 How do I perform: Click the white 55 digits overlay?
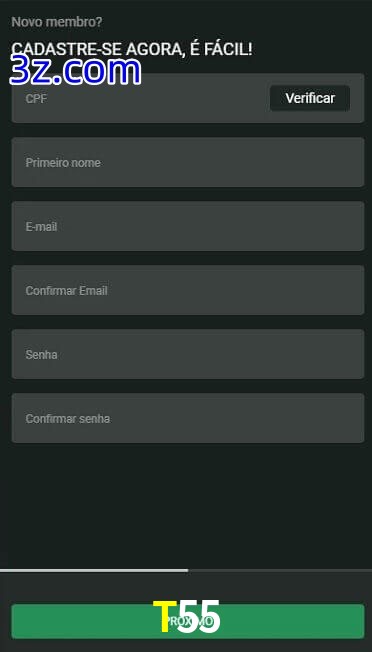[198, 617]
